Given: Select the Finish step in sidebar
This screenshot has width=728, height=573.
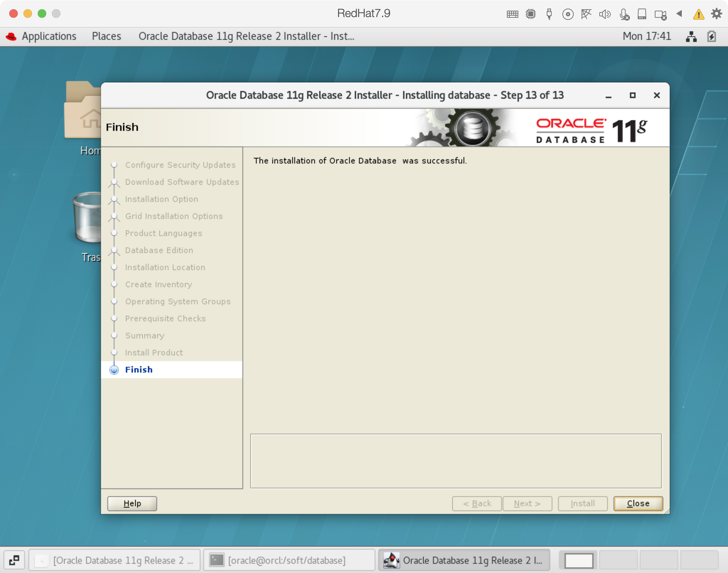Looking at the screenshot, I should pos(139,370).
